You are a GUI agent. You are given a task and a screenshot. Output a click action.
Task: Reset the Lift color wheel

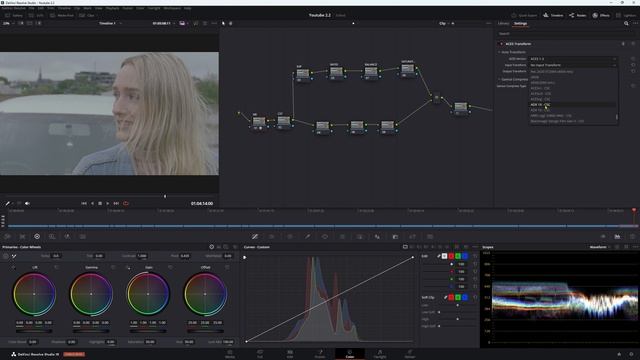tap(56, 267)
